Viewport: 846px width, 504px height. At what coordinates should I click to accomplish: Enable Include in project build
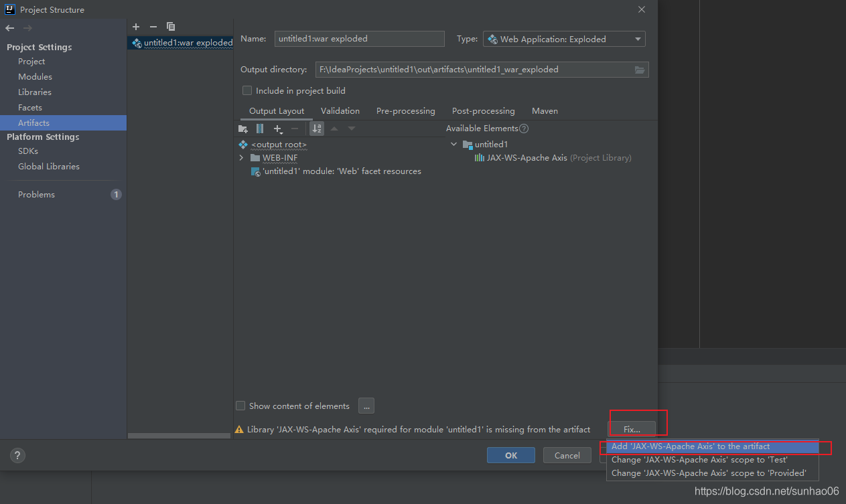tap(247, 90)
